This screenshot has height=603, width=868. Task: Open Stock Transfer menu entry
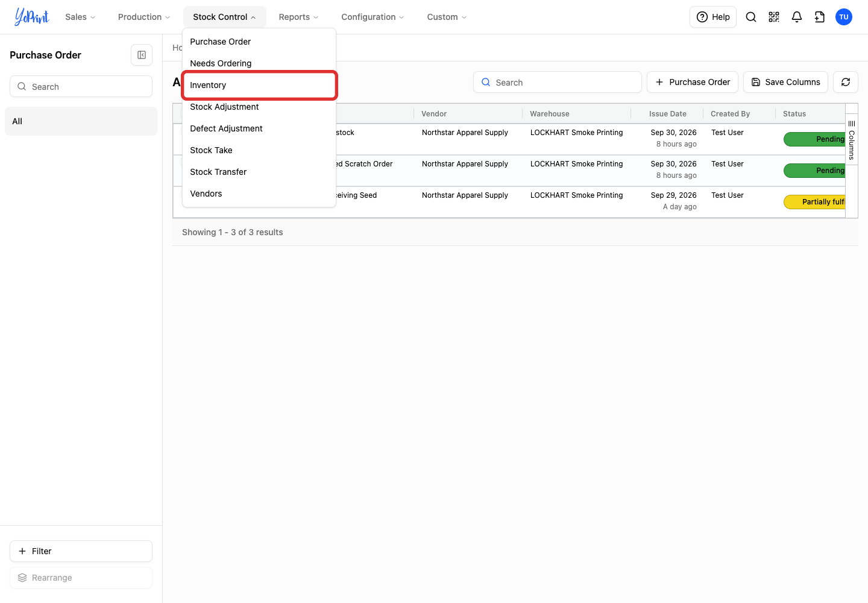[x=259, y=172]
